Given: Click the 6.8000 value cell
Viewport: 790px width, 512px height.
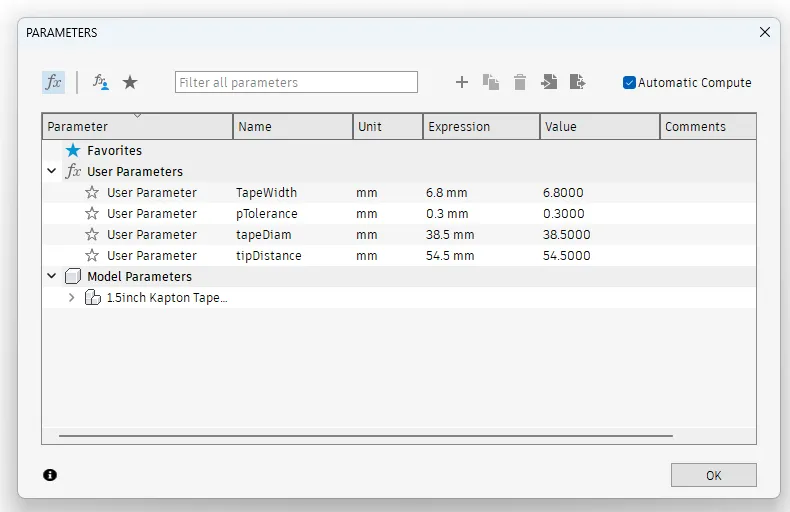Looking at the screenshot, I should tap(563, 193).
